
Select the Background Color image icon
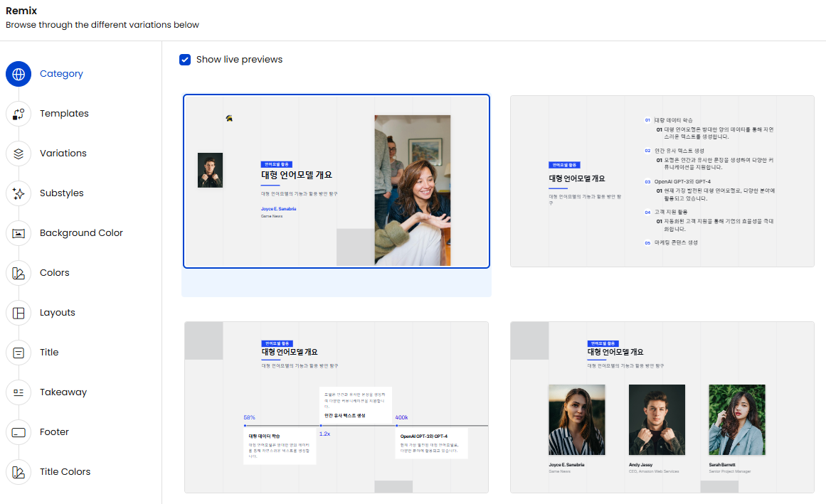click(18, 233)
